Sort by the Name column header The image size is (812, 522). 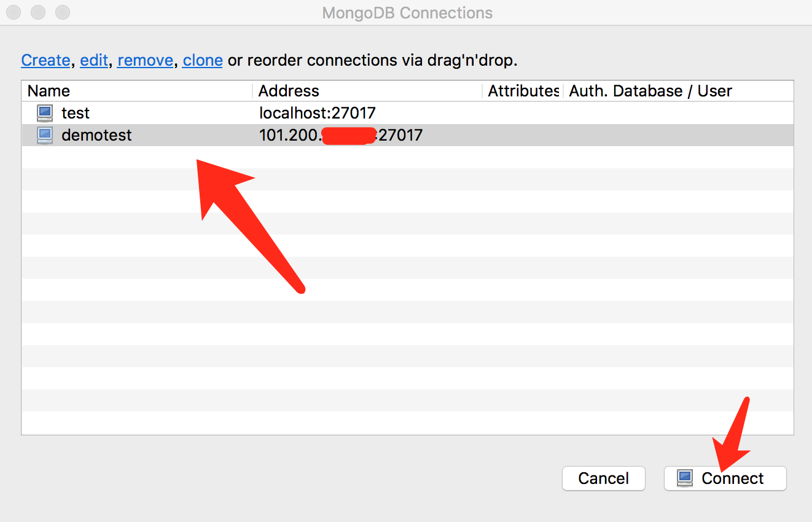point(49,91)
